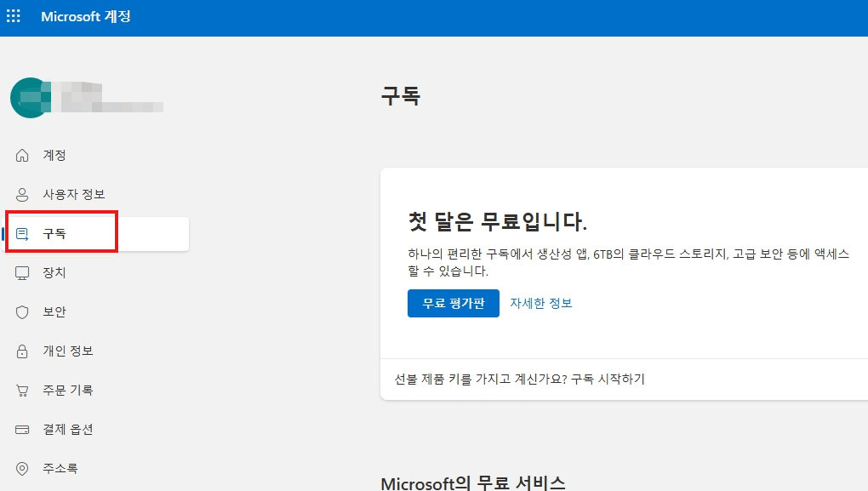Open the app launcher grid icon
The width and height of the screenshot is (868, 491).
coord(14,16)
